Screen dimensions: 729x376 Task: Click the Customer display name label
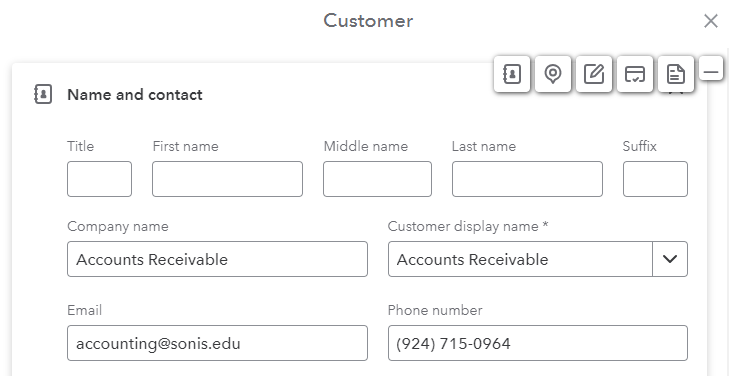coord(468,226)
